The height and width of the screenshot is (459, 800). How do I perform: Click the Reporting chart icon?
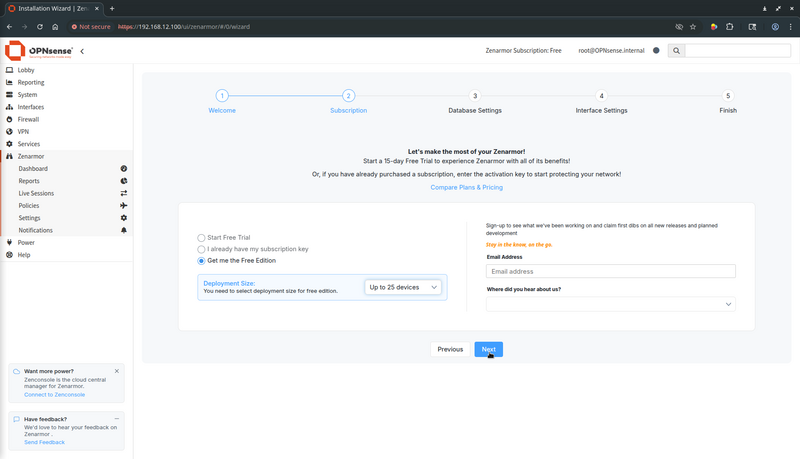(9, 82)
